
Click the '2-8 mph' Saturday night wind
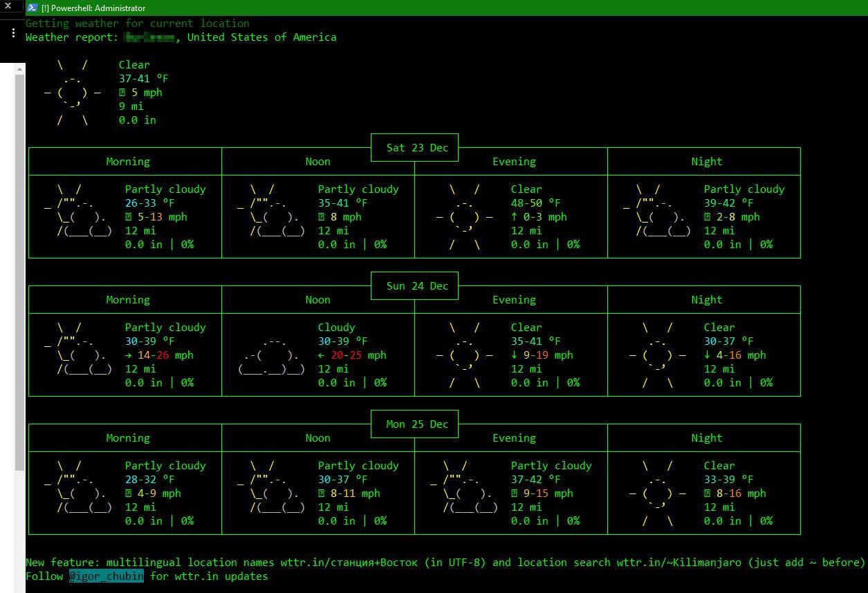tap(738, 217)
